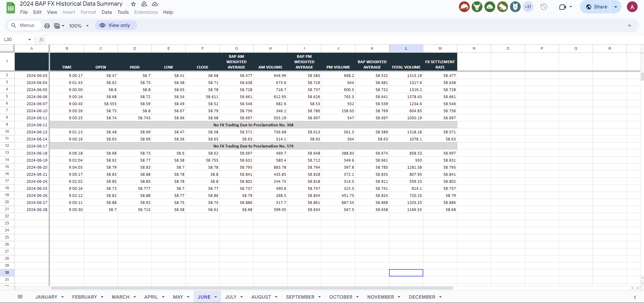Click the fourth anonymous collaborator avatar
Screen dimensions: 644x303
pyautogui.click(x=503, y=7)
